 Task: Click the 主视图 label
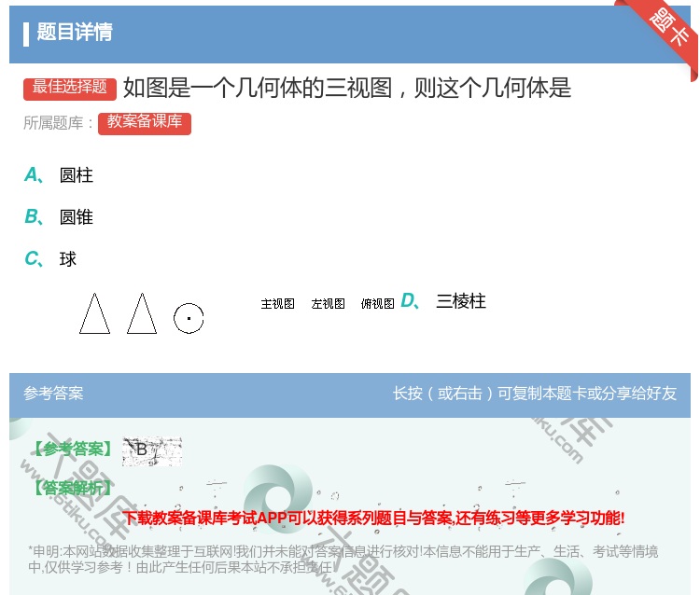tap(278, 304)
